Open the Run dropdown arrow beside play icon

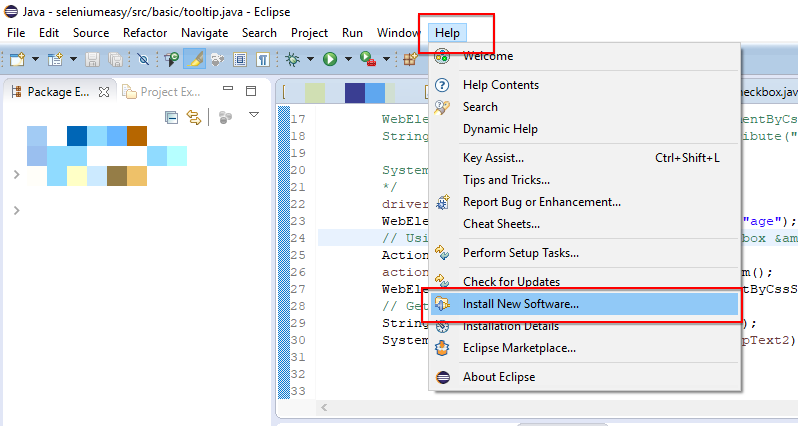coord(348,59)
